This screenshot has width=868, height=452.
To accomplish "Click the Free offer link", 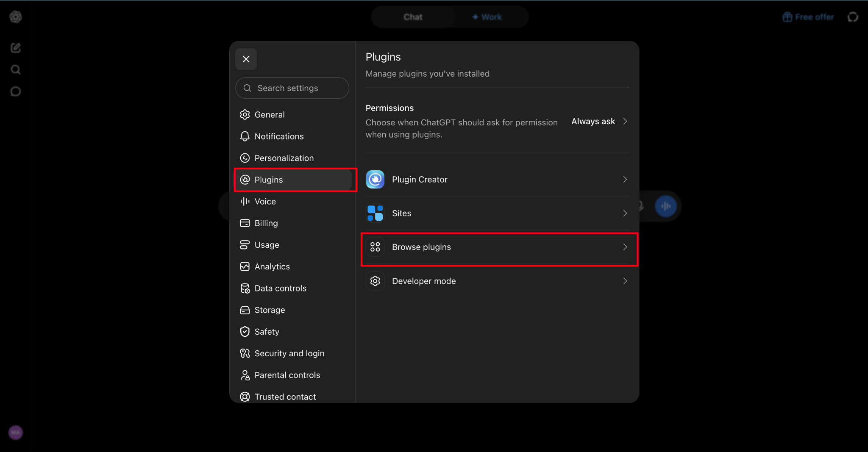I will (808, 17).
